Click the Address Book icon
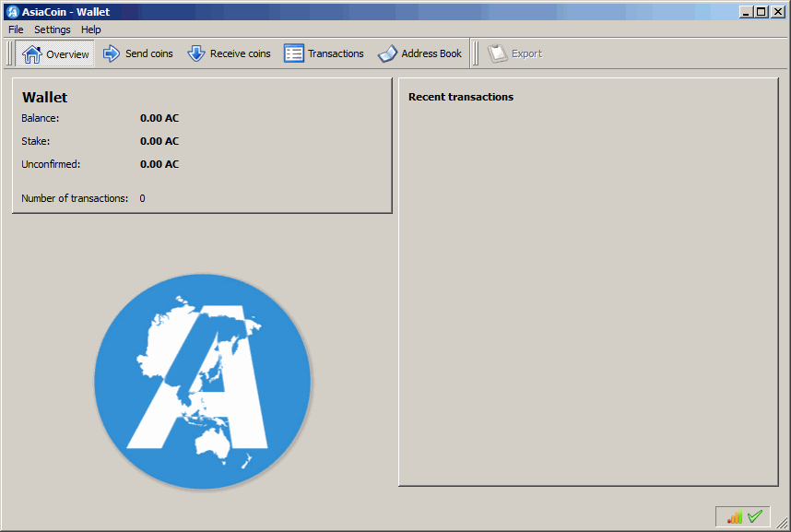This screenshot has width=791, height=532. point(387,53)
